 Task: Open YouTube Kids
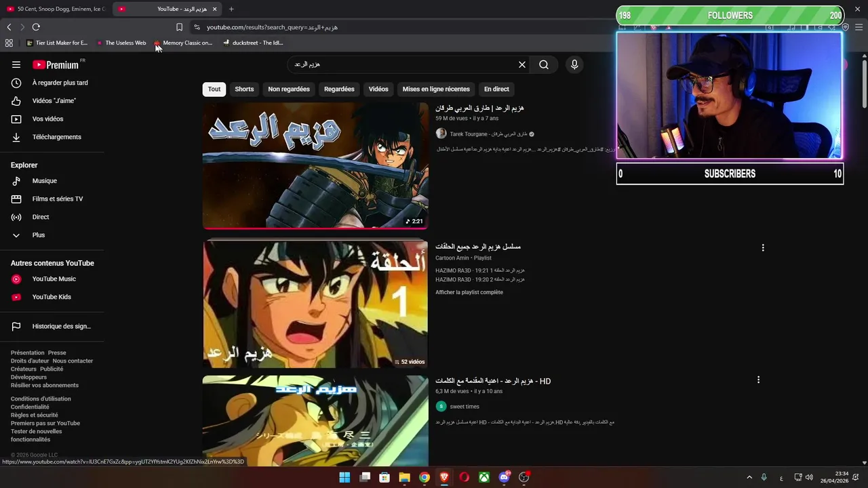click(52, 297)
